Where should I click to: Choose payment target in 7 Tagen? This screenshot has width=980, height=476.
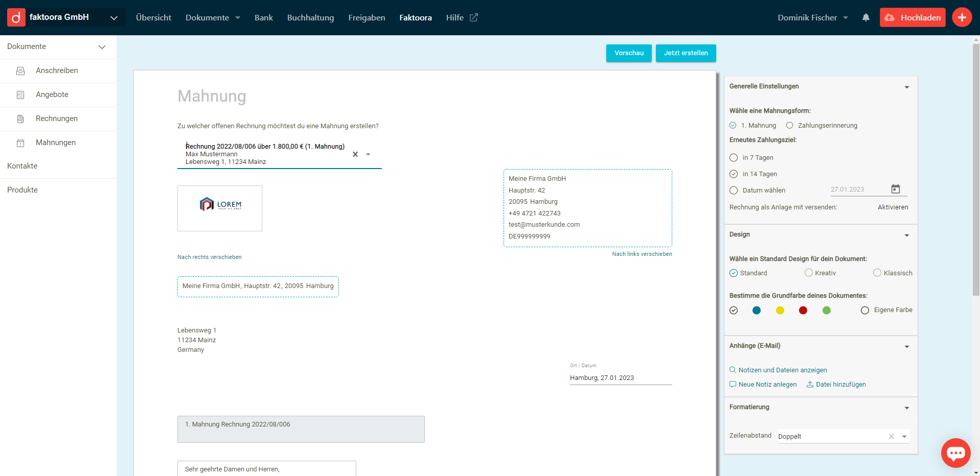[734, 158]
